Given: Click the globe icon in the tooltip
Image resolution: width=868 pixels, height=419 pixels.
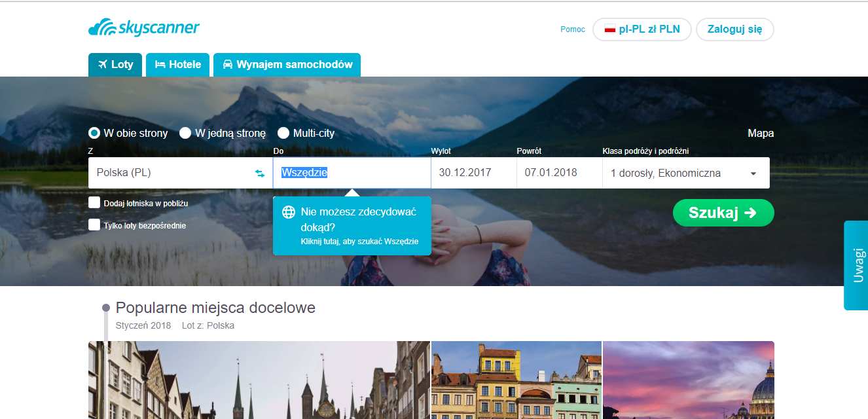Looking at the screenshot, I should click(x=288, y=212).
